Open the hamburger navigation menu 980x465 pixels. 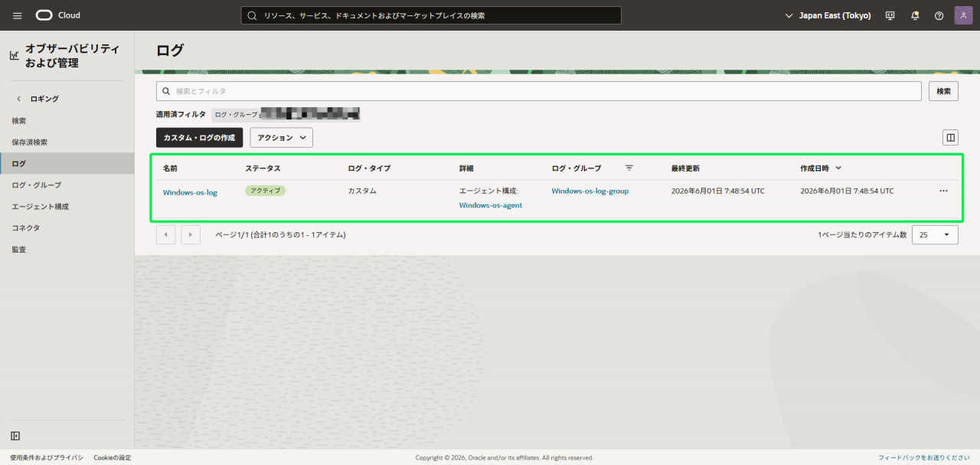(18, 15)
